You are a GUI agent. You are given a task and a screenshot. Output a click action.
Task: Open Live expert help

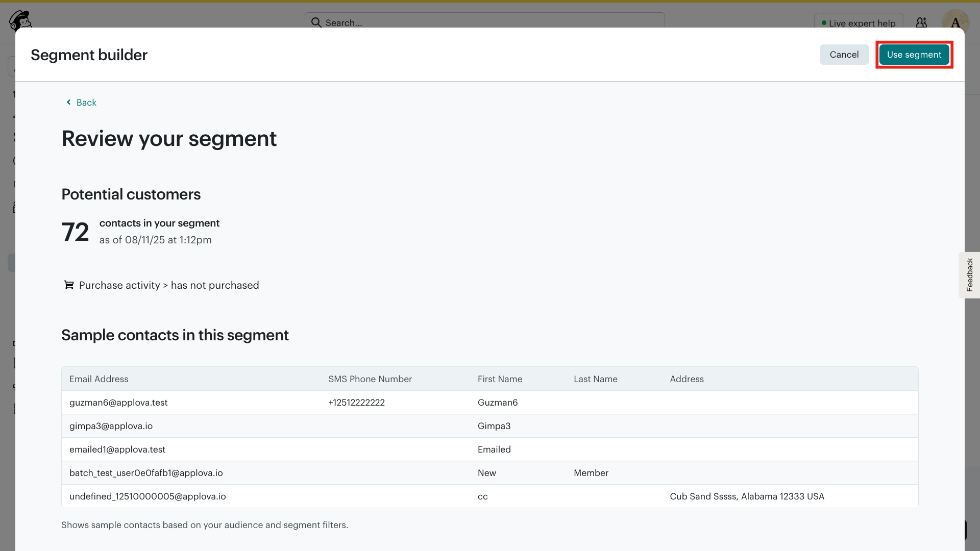858,23
